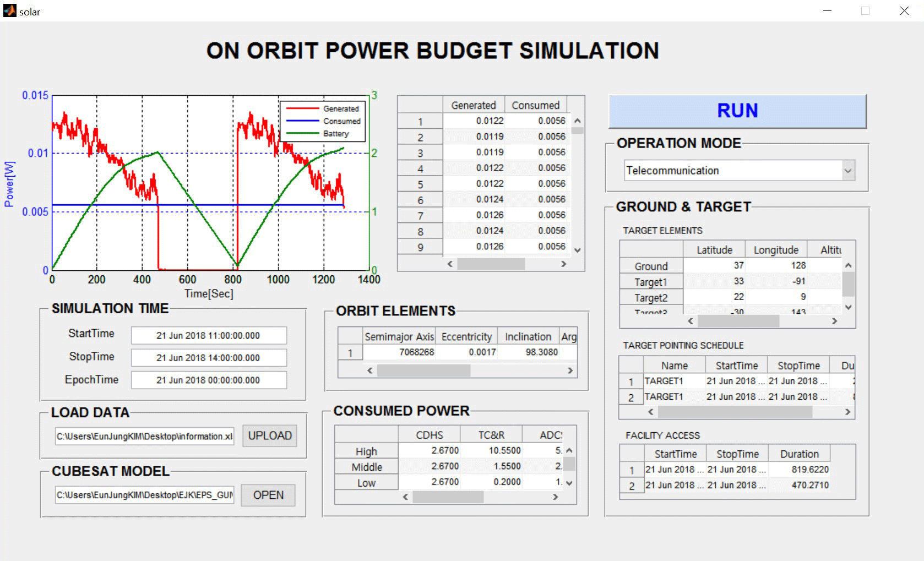Click the Orbit Elements horizontal scrollbar thumb
Image resolution: width=924 pixels, height=561 pixels.
tap(423, 371)
